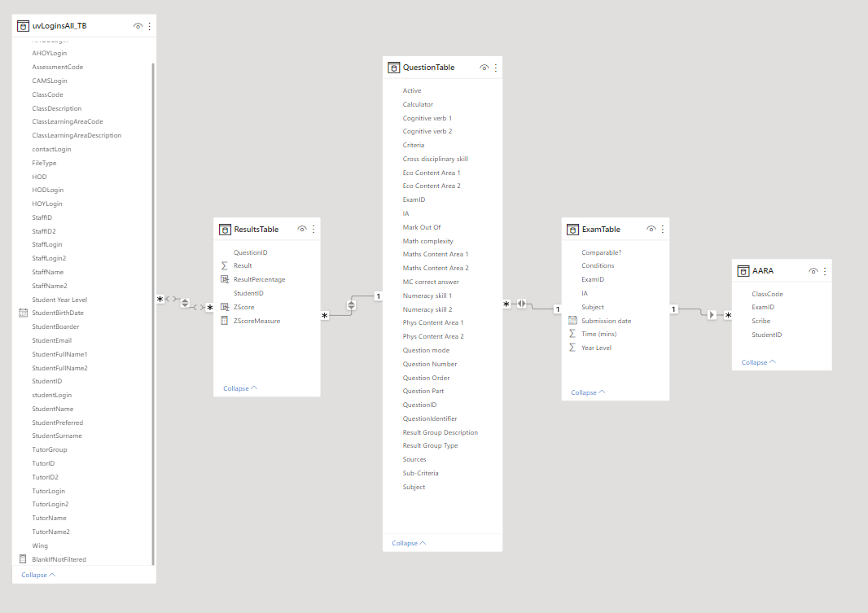The height and width of the screenshot is (613, 868).
Task: Select calendar icon beside StudentBirthDate
Action: (x=23, y=313)
